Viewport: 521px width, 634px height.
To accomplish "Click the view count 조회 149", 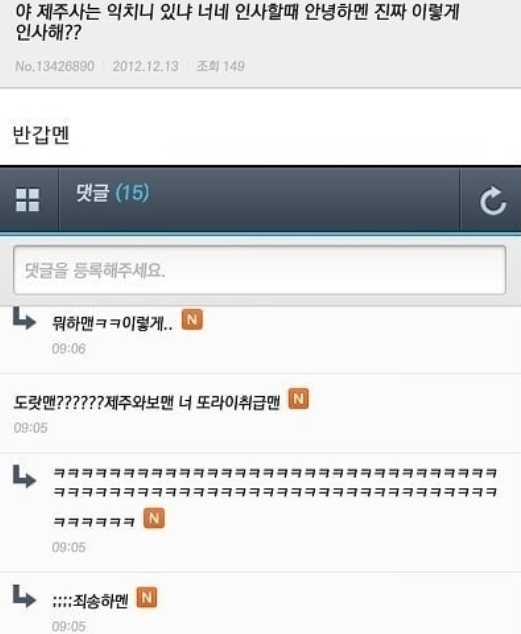I will point(220,66).
